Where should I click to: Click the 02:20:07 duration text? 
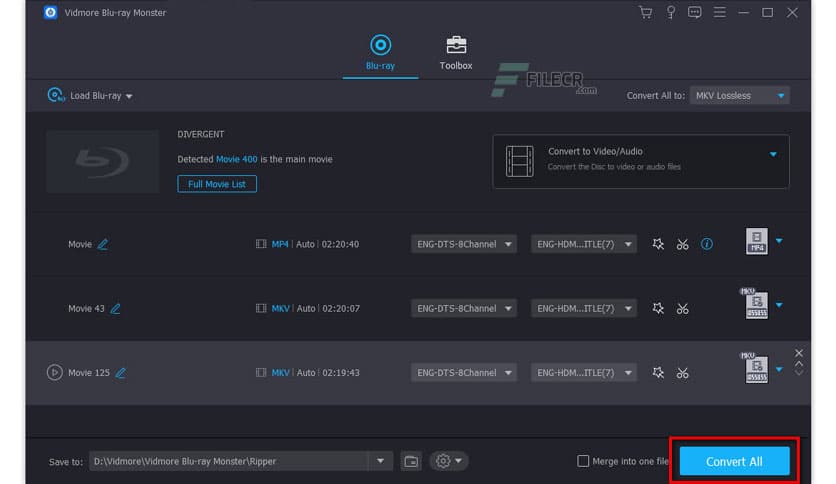pos(341,309)
